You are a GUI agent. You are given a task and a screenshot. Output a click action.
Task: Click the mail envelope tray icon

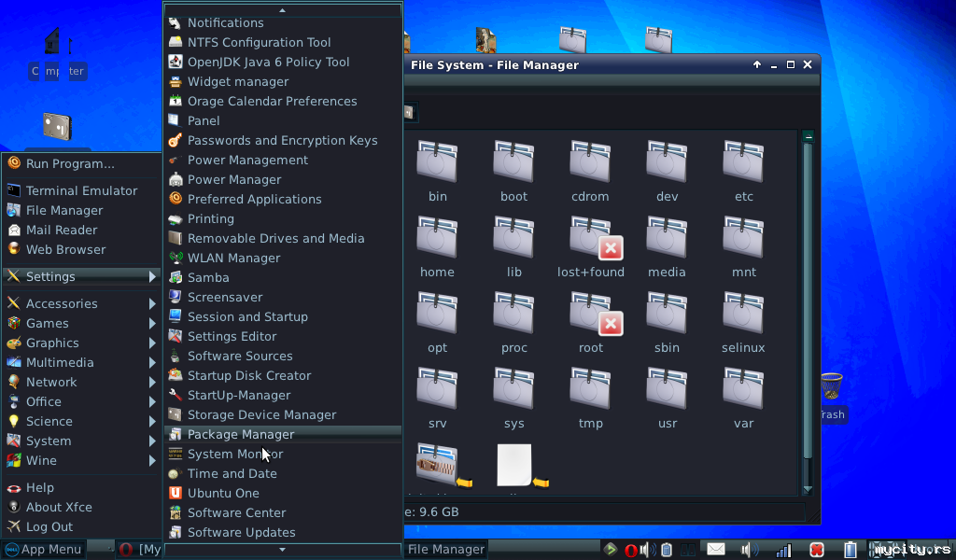716,549
